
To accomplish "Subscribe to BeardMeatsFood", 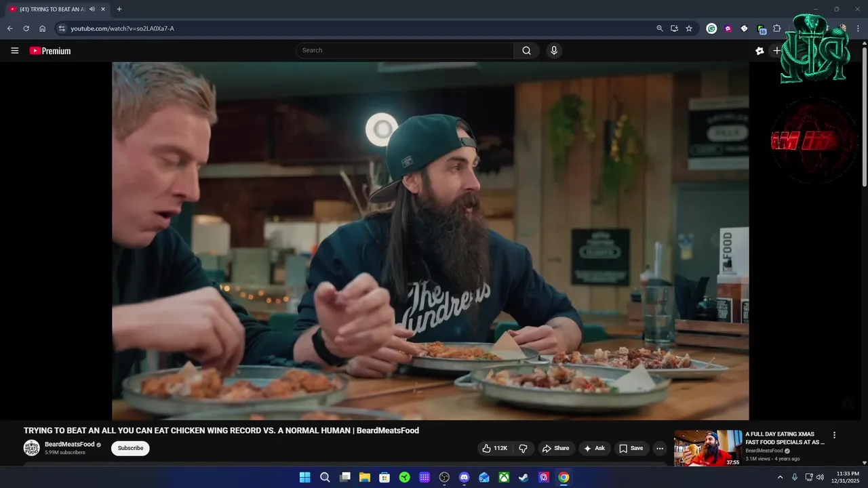I will tap(130, 448).
